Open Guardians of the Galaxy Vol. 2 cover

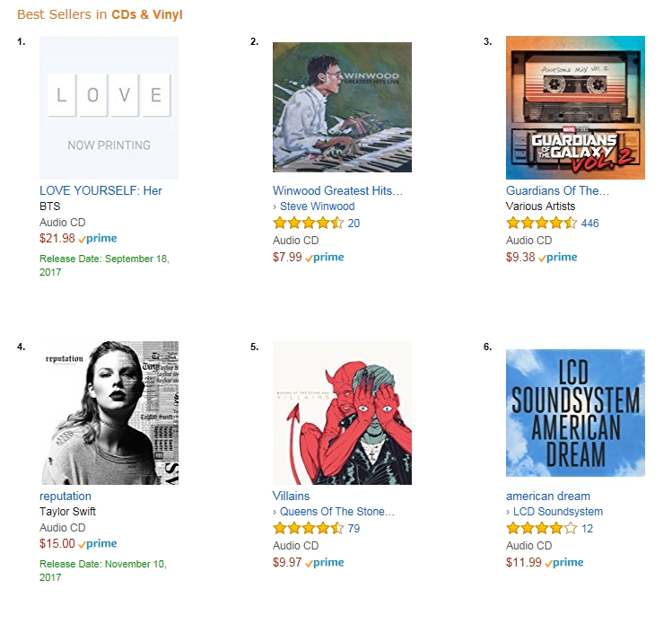click(575, 108)
